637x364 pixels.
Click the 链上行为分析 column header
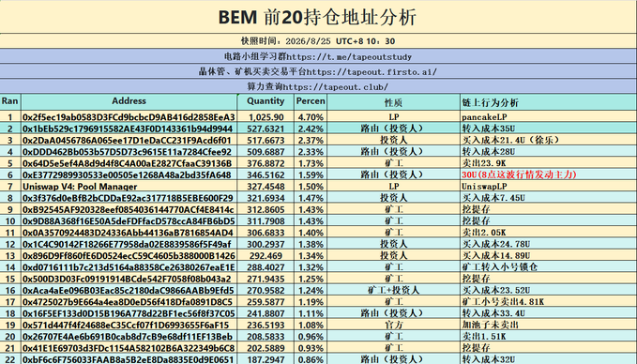(x=549, y=102)
